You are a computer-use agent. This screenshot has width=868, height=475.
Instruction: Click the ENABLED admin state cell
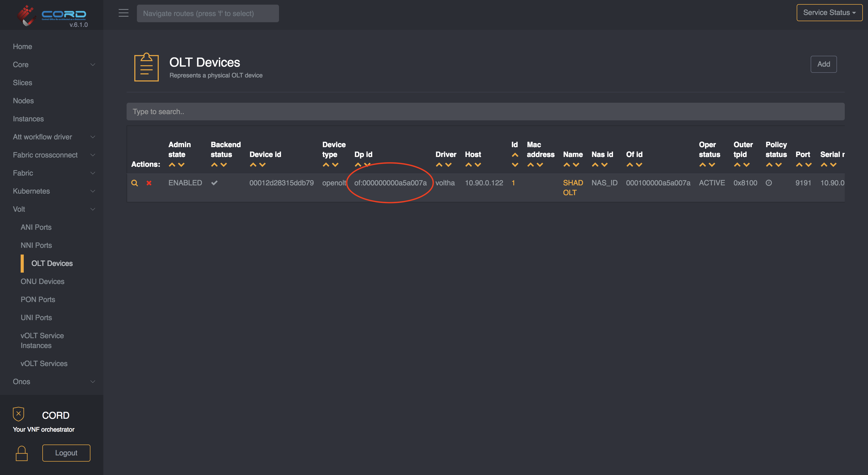185,183
